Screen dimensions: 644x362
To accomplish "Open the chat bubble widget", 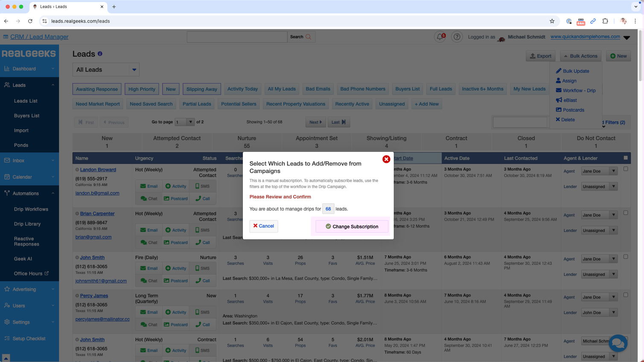I will point(618,343).
